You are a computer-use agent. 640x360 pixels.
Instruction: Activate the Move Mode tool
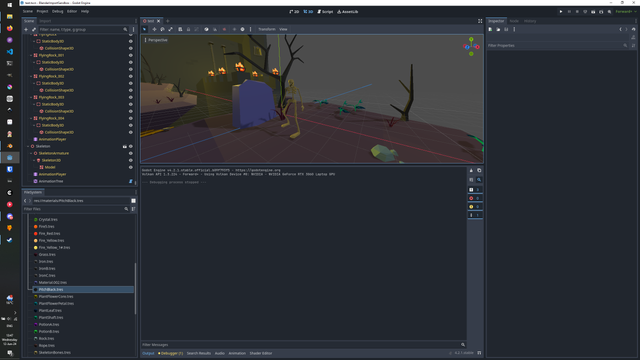154,29
